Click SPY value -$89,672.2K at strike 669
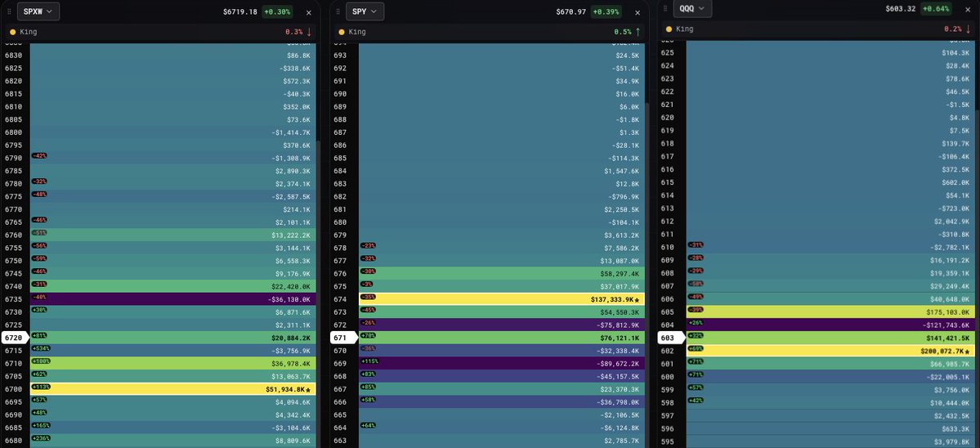This screenshot has height=448, width=980. point(617,364)
